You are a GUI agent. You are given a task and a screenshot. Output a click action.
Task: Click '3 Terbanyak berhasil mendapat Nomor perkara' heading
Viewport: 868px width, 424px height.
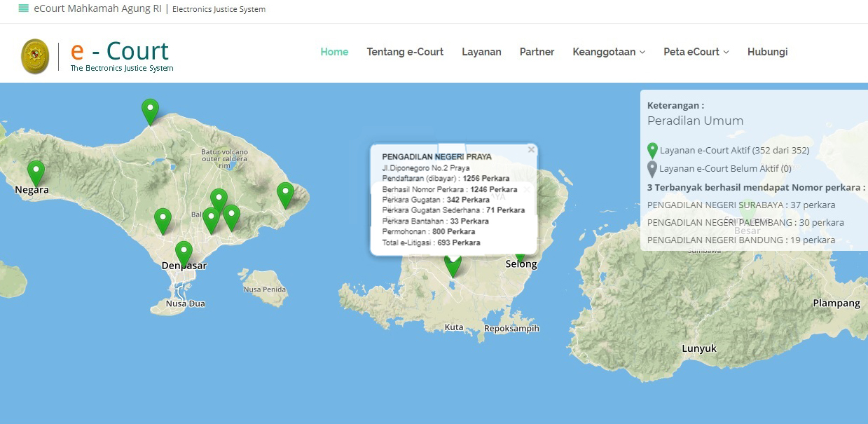click(756, 188)
